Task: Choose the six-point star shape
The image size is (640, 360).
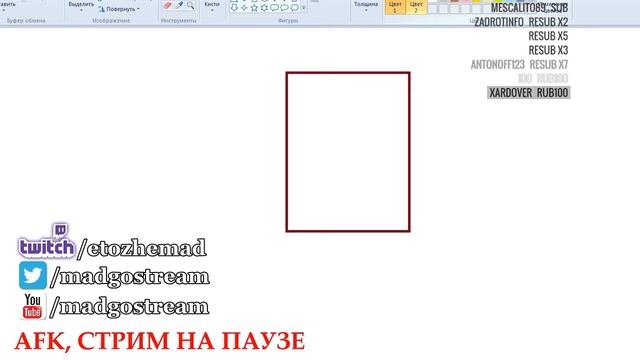Action: [264, 7]
